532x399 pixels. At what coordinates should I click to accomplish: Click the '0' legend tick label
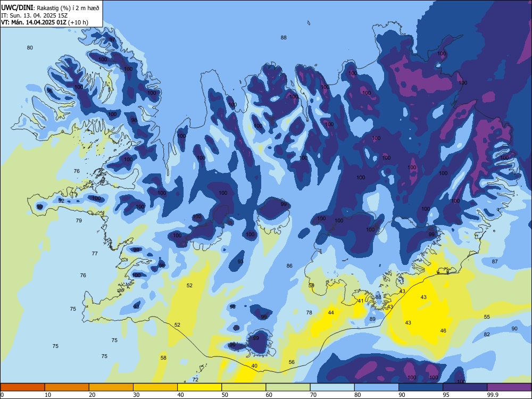(2, 395)
